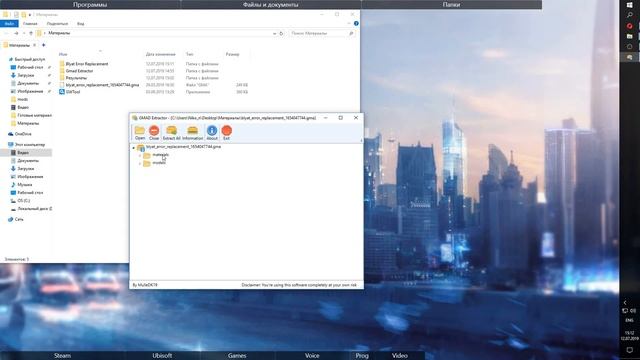Open the Папки desktop group at top
640x360 pixels.
(x=451, y=4)
